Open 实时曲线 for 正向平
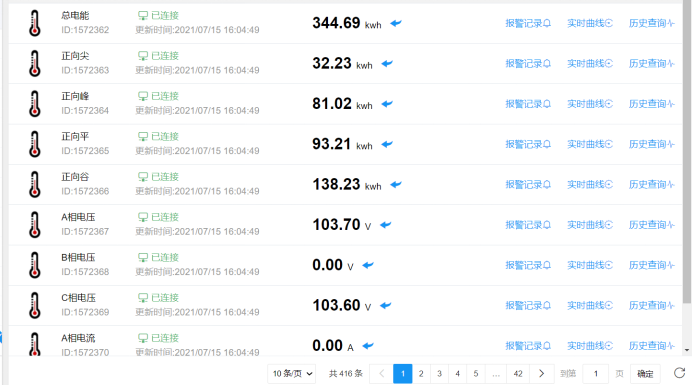693x385 pixels. click(x=590, y=144)
